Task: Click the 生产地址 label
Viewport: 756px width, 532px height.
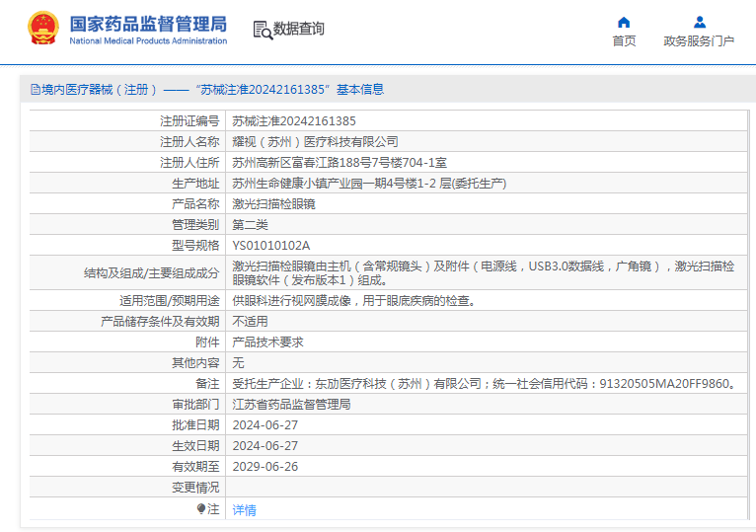Action: [195, 184]
